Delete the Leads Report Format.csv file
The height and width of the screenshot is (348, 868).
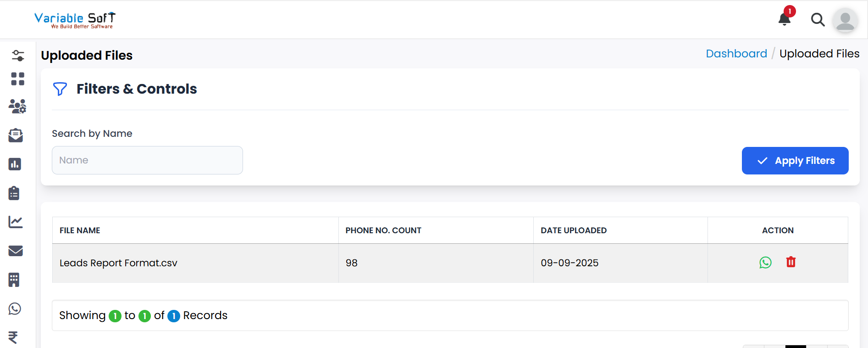click(791, 262)
